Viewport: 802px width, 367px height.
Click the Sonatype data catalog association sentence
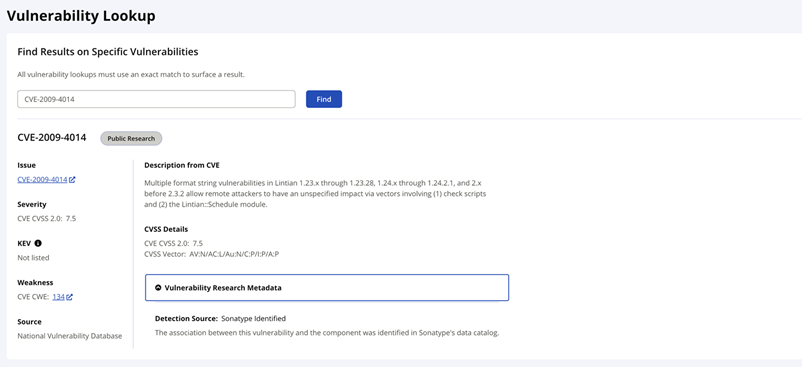pyautogui.click(x=327, y=333)
